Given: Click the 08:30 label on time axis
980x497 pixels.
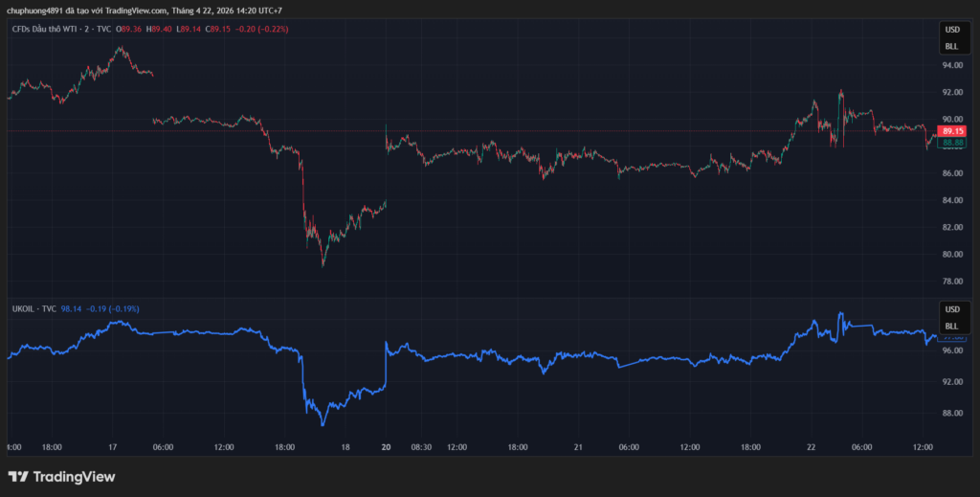Looking at the screenshot, I should [420, 446].
